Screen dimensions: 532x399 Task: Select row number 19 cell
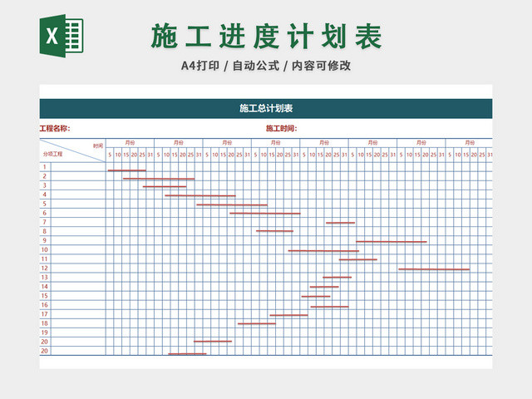point(45,332)
